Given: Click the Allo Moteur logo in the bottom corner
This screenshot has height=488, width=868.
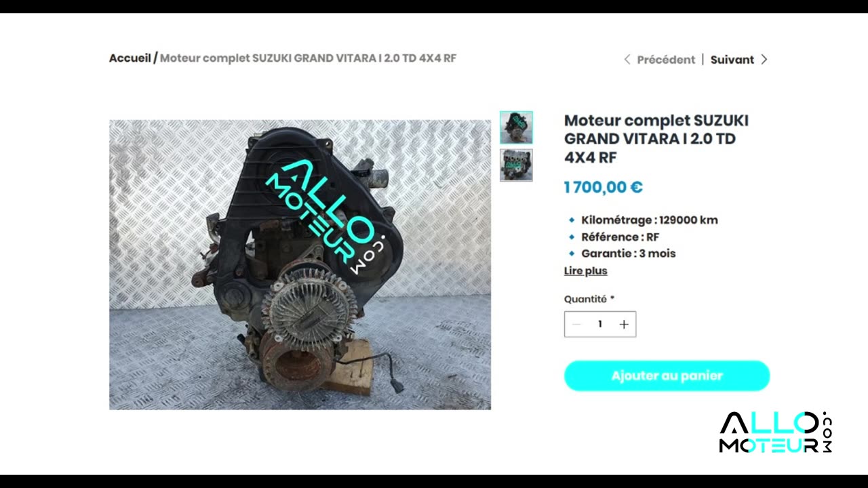Looking at the screenshot, I should [x=776, y=432].
